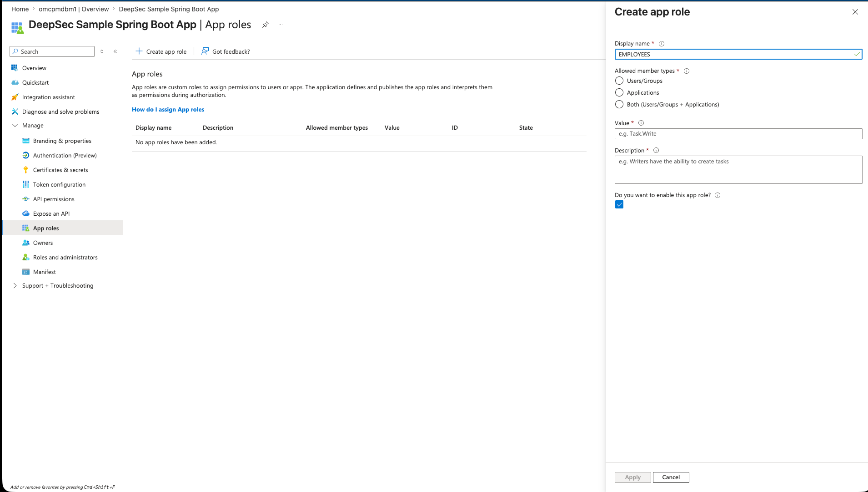Image resolution: width=868 pixels, height=492 pixels.
Task: Pin the App roles page
Action: click(x=266, y=25)
